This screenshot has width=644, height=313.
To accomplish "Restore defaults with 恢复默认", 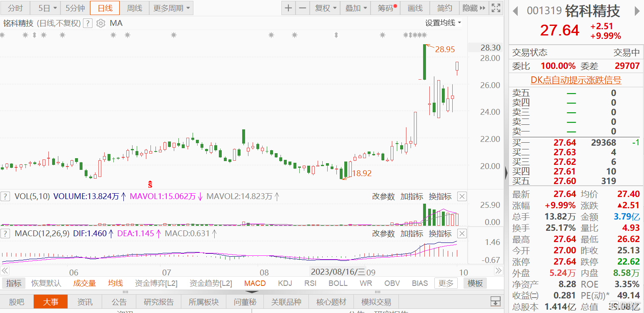I will tap(46, 283).
